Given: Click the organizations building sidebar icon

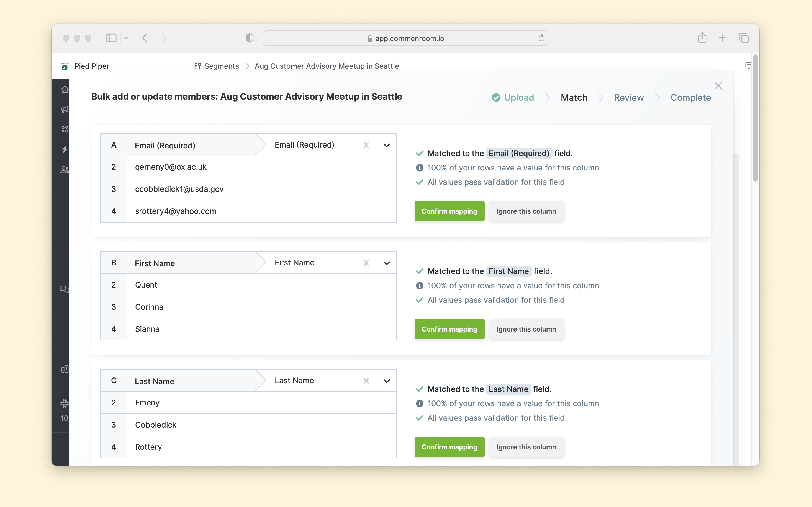Looking at the screenshot, I should [x=65, y=369].
